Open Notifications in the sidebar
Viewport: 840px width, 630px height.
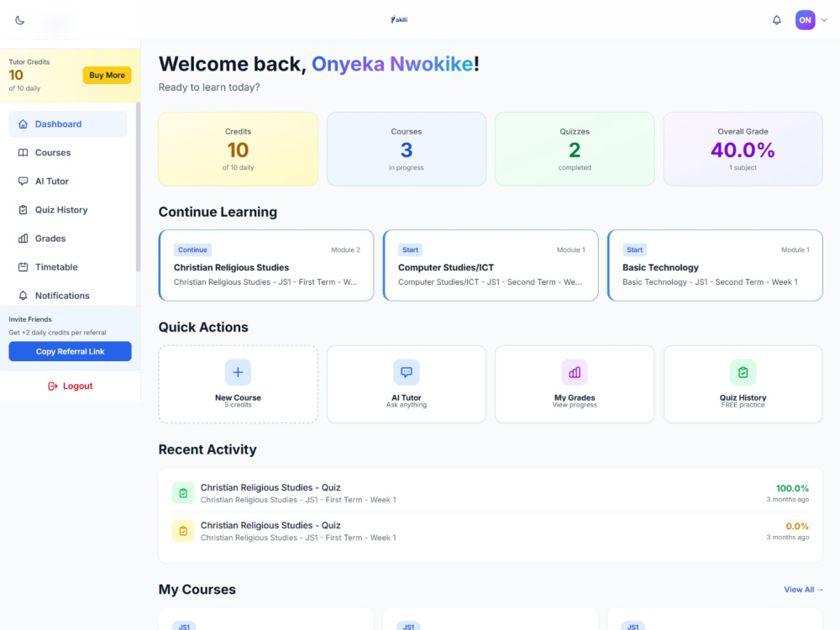(68, 296)
